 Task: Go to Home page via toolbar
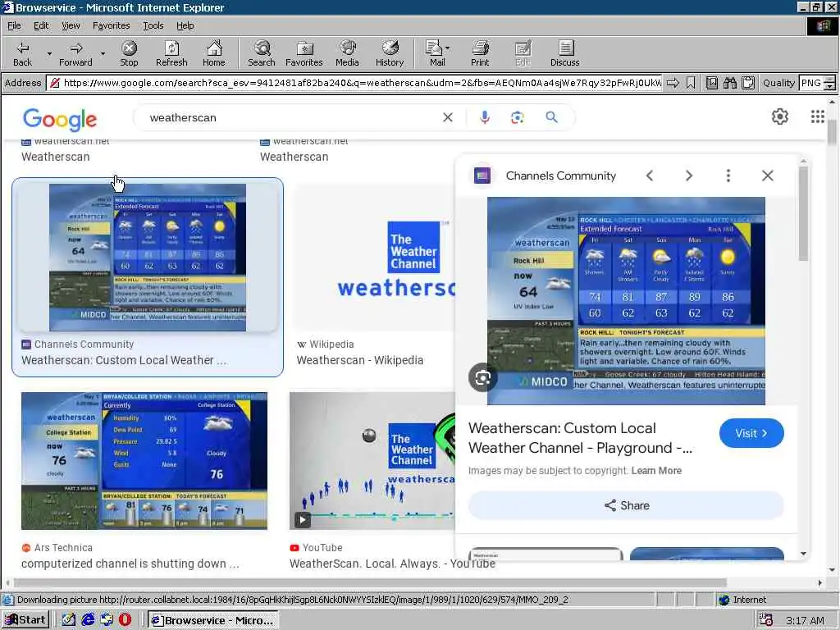[214, 53]
